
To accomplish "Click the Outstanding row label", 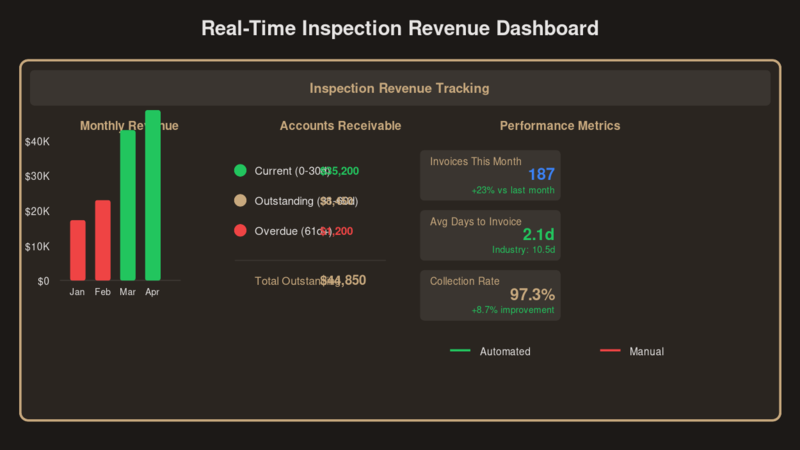I will click(x=306, y=201).
